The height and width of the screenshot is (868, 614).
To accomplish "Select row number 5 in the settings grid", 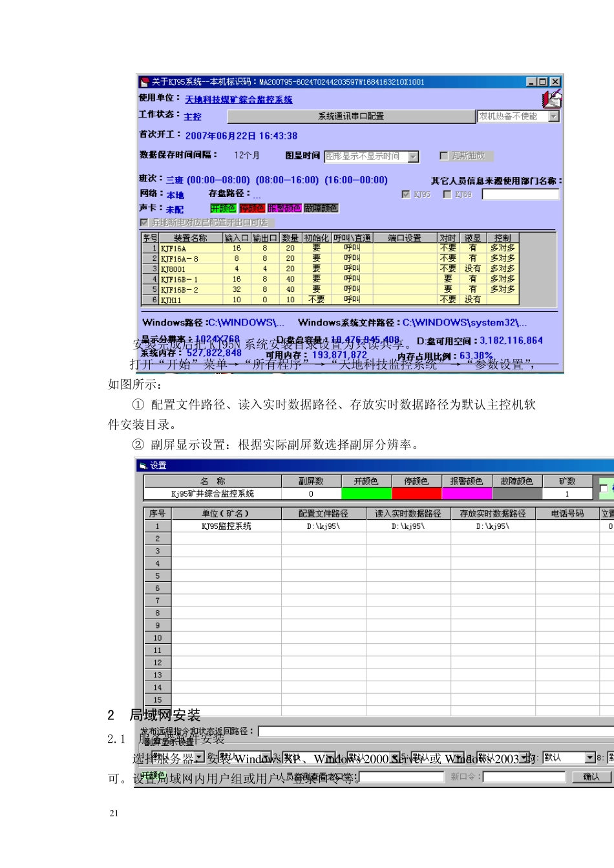I will (x=157, y=576).
